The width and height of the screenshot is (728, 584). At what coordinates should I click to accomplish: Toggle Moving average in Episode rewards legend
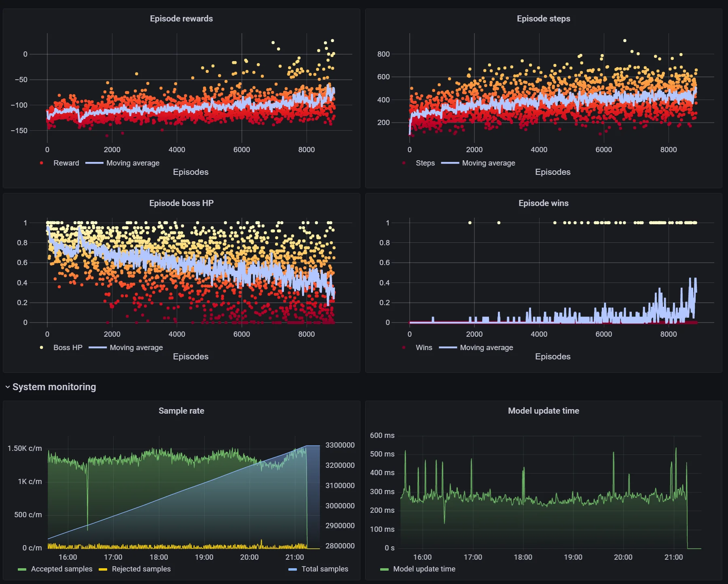click(x=133, y=163)
